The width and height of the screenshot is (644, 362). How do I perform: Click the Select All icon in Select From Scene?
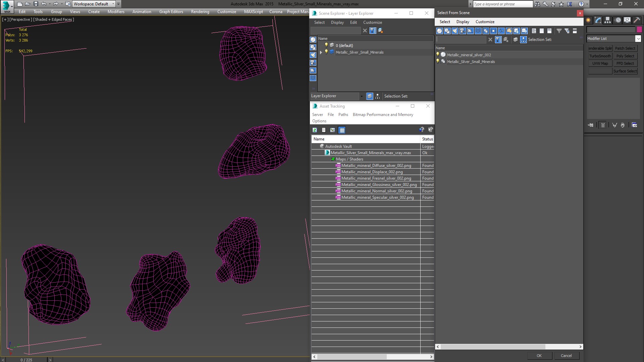(534, 31)
